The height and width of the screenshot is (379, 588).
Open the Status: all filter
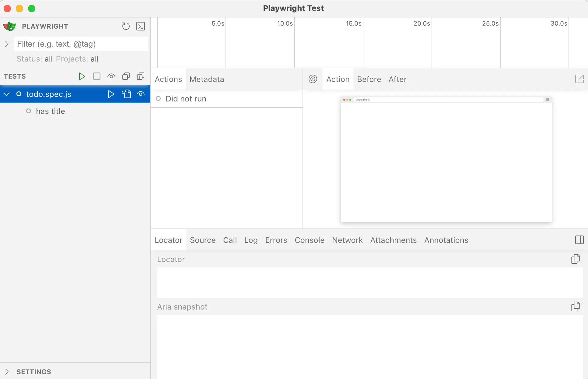coord(34,59)
